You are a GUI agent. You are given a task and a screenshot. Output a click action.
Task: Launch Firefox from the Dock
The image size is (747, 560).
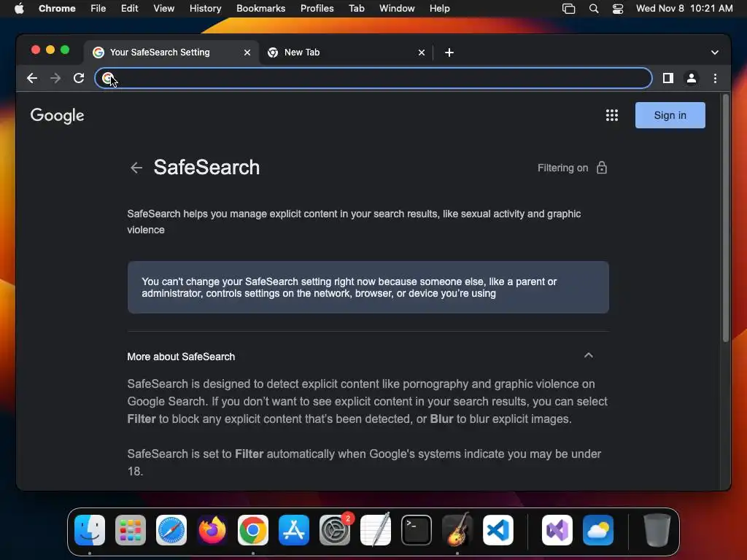[212, 530]
